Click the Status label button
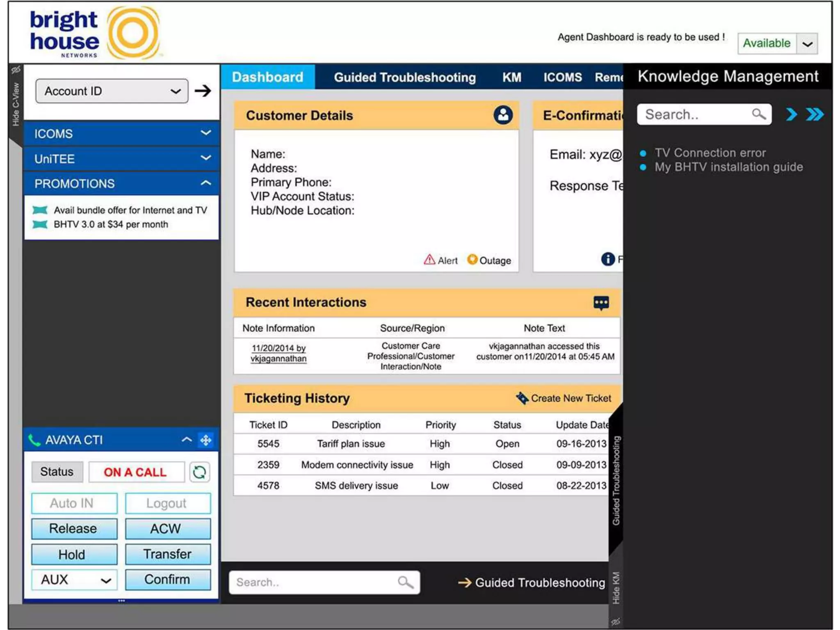 pyautogui.click(x=57, y=472)
